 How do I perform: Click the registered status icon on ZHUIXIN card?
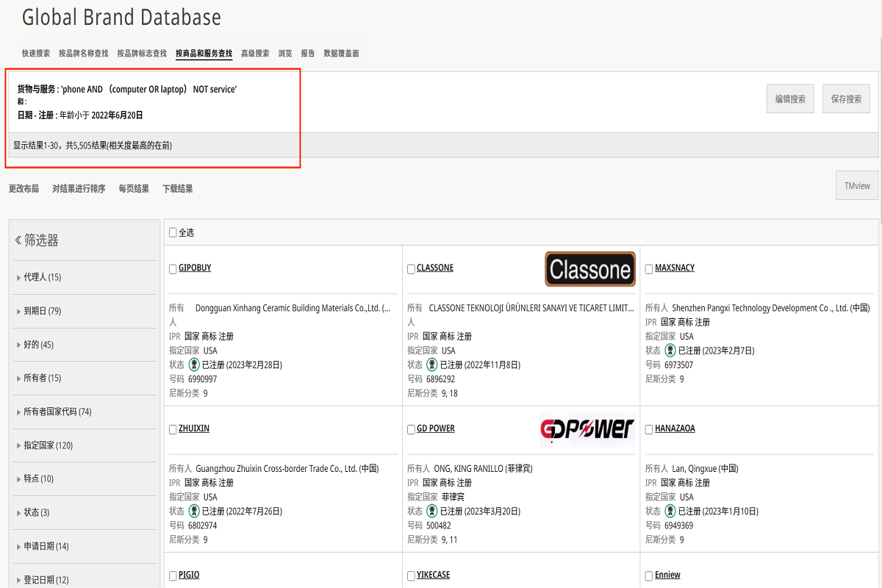point(194,511)
